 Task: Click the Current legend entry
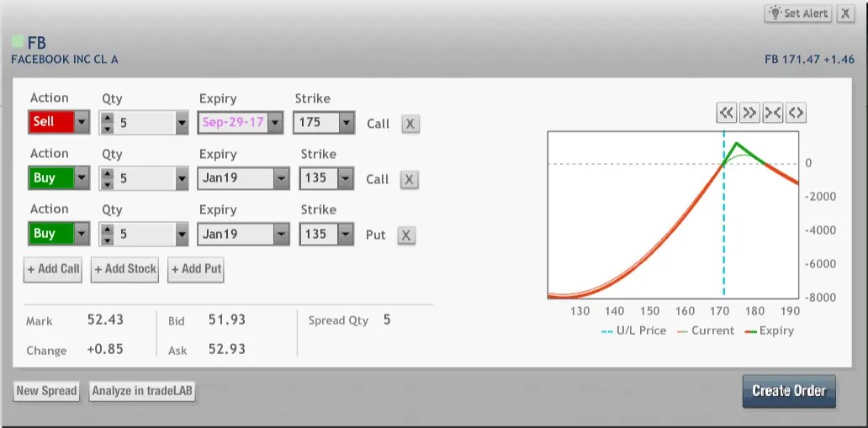pyautogui.click(x=706, y=331)
